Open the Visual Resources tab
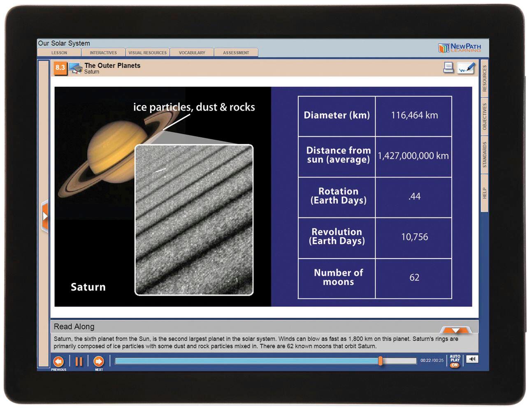 (x=147, y=53)
